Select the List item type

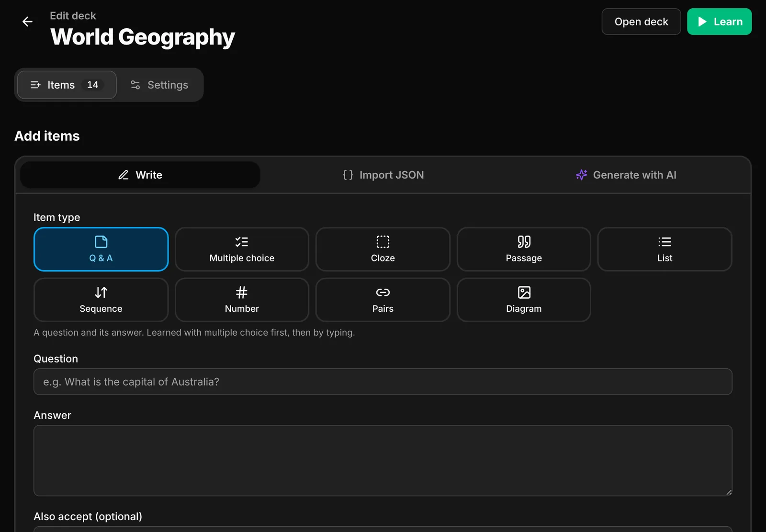tap(665, 249)
